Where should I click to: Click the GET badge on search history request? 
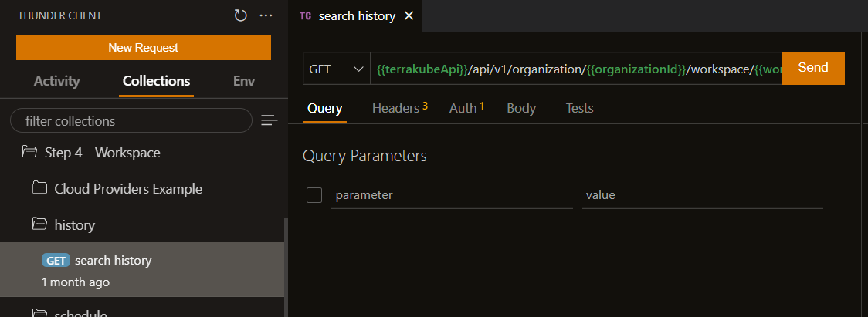[56, 261]
